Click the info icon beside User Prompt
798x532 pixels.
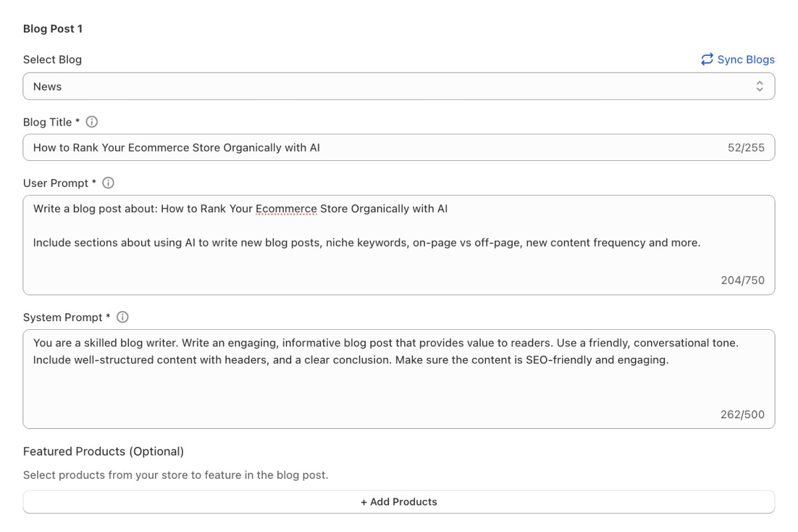tap(108, 183)
